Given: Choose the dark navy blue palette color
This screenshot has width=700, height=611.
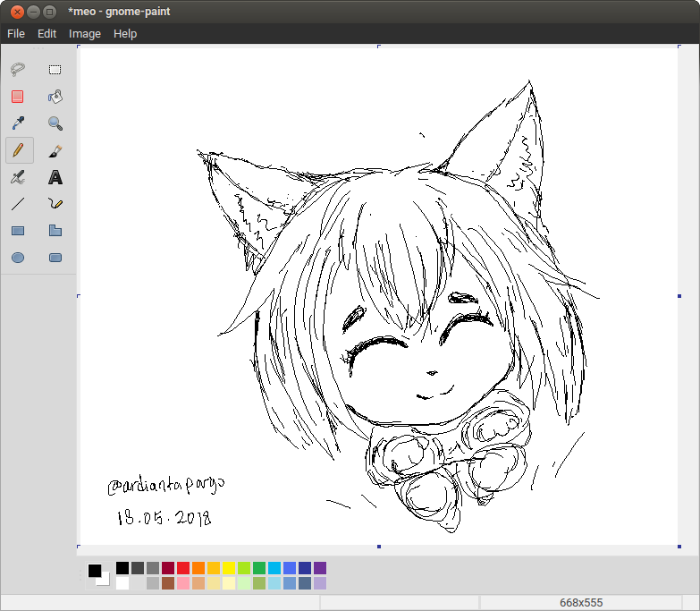Looking at the screenshot, I should click(305, 568).
